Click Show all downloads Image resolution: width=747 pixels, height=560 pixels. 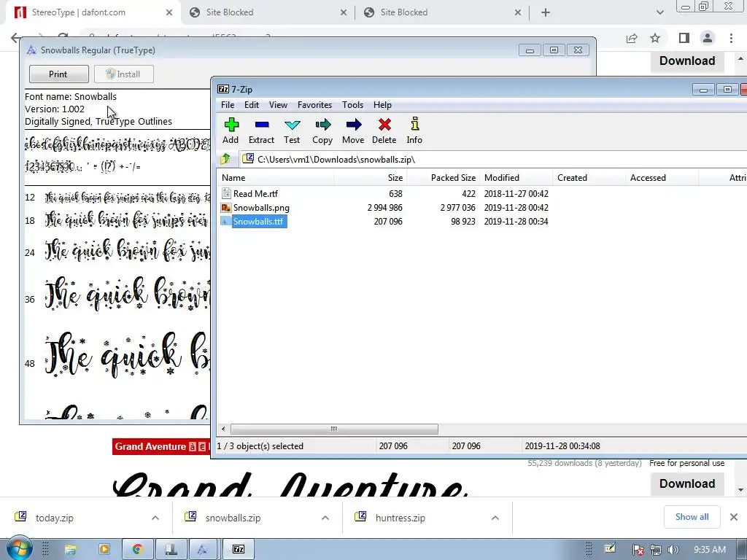[x=692, y=517]
